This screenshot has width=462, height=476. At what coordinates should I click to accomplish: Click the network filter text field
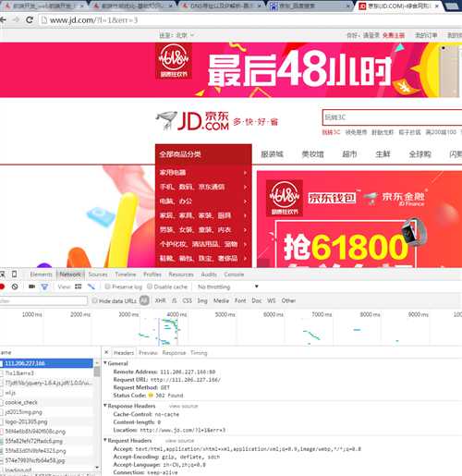coord(43,300)
